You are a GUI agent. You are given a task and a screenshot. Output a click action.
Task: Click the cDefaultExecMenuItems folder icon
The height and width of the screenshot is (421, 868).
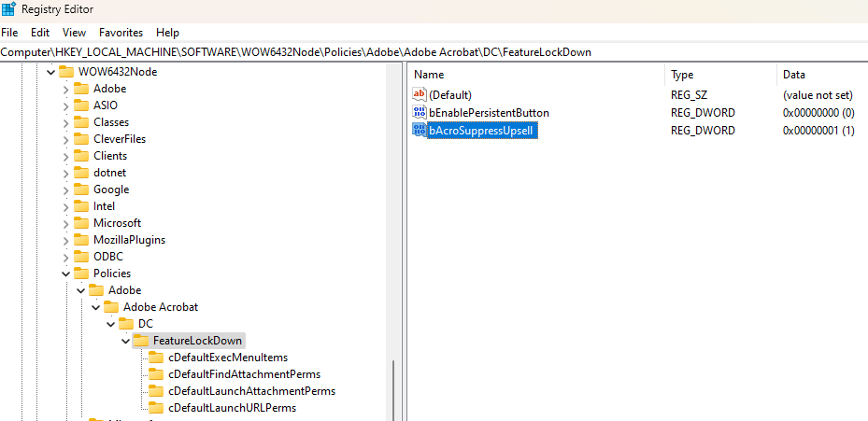coord(156,358)
